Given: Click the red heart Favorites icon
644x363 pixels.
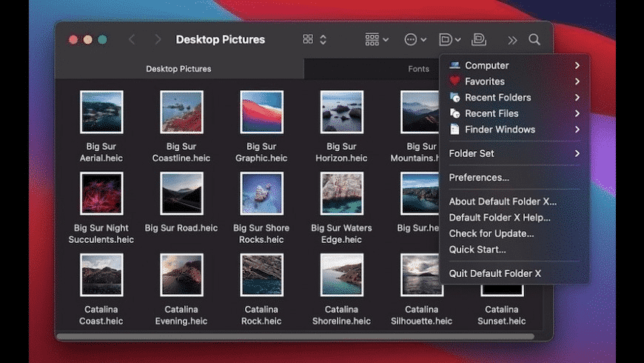Looking at the screenshot, I should point(455,81).
